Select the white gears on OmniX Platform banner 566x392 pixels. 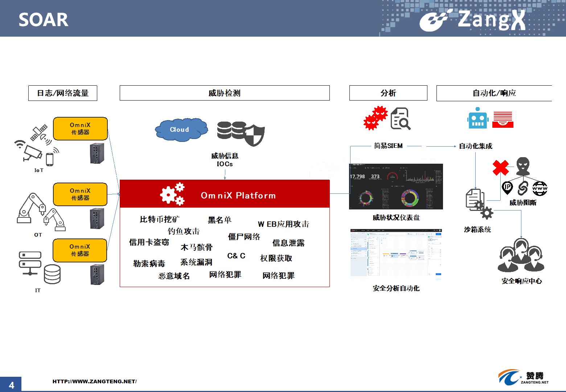pos(172,194)
